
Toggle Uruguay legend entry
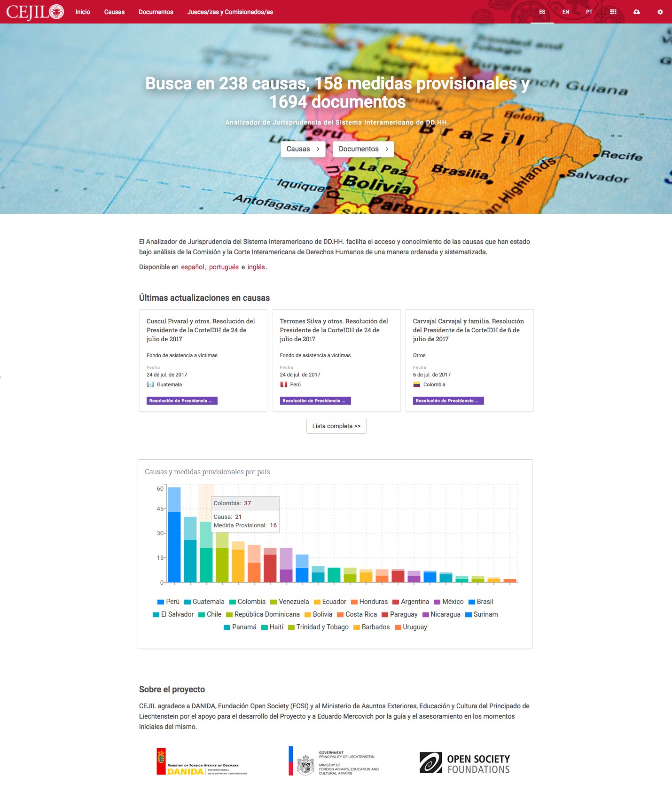[411, 627]
